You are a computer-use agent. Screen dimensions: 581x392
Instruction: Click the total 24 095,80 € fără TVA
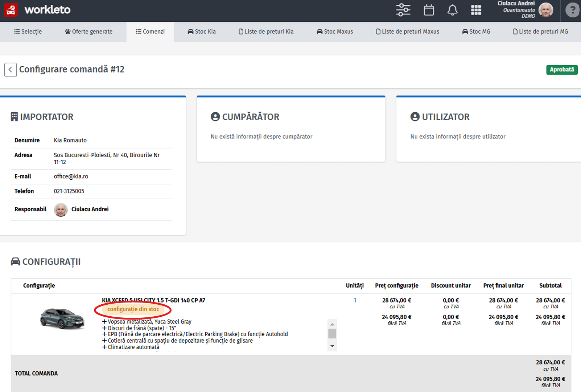click(551, 382)
